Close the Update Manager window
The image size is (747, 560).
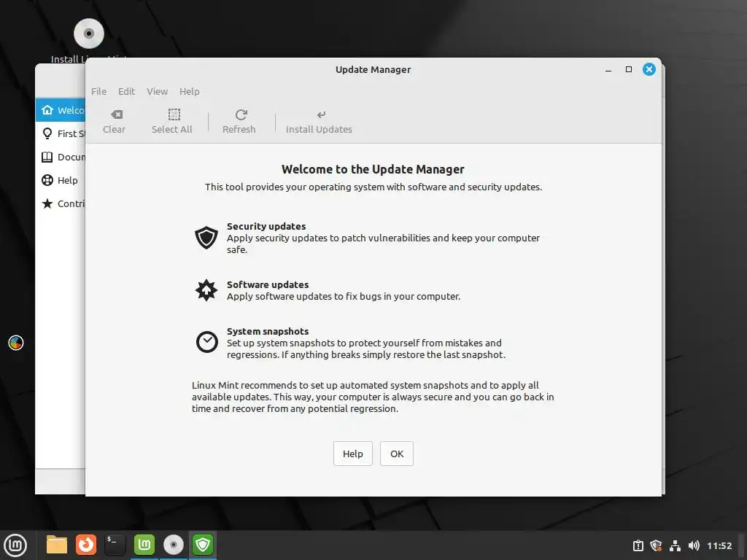649,69
